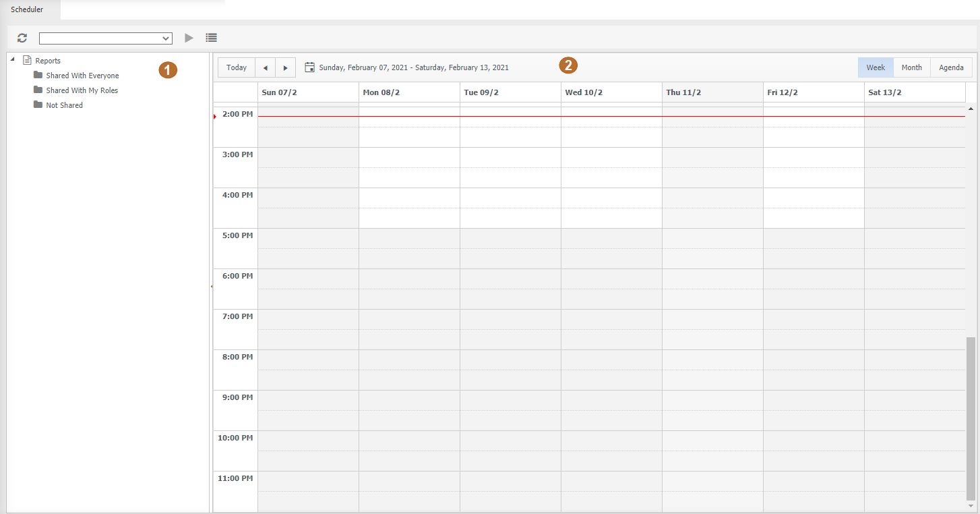
Task: Open the Not Shared folder
Action: (x=59, y=105)
